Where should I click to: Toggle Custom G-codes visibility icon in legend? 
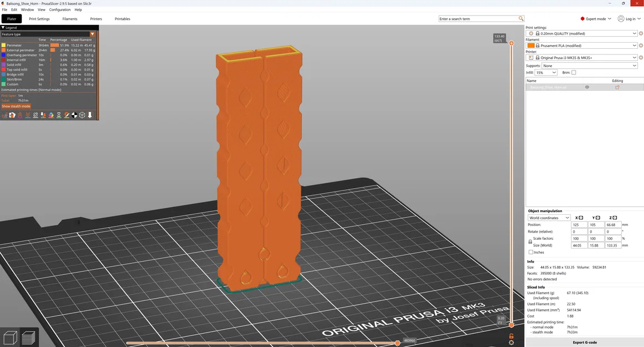[x=67, y=115]
